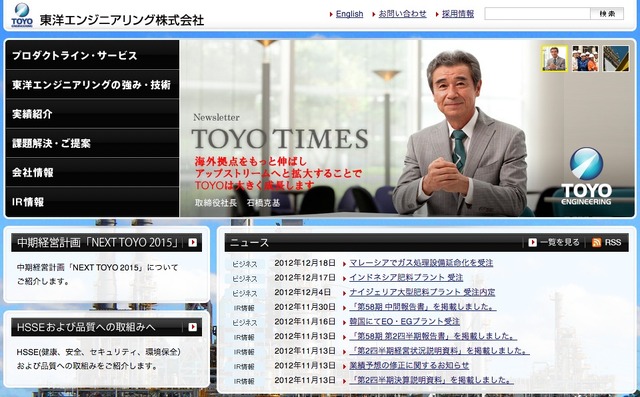Viewport: 640px width, 397px height.
Task: Click the 検索 search button
Action: click(607, 13)
